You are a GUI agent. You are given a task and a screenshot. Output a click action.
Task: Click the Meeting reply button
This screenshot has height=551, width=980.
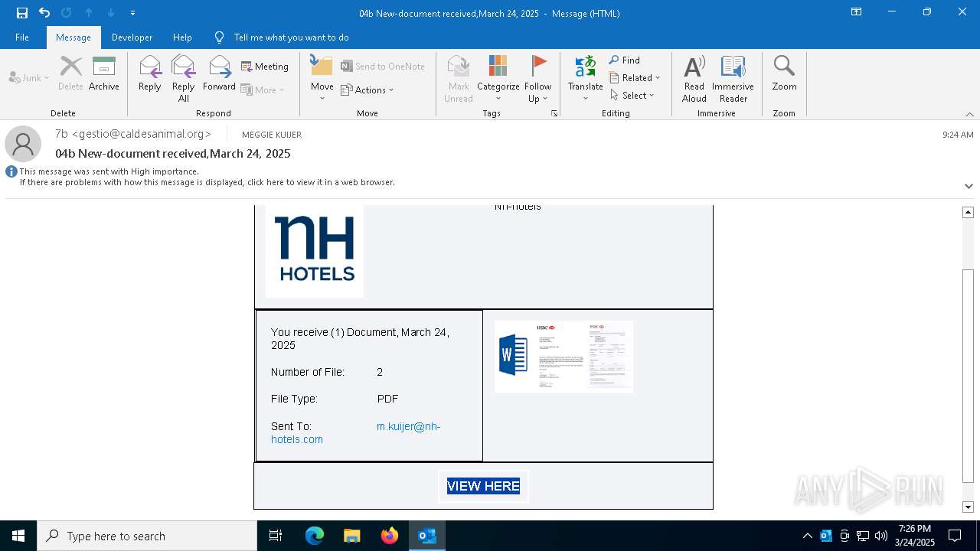coord(265,67)
